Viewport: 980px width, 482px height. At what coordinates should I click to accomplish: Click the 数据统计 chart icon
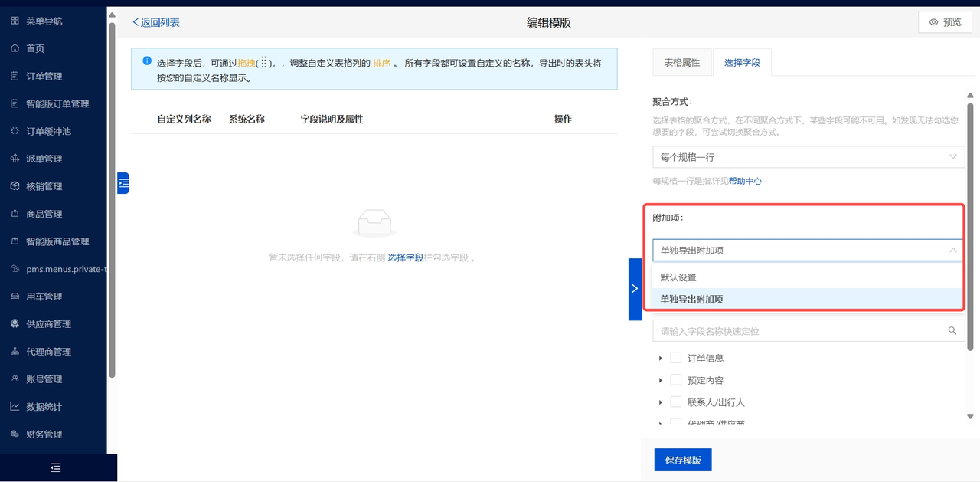[x=15, y=407]
